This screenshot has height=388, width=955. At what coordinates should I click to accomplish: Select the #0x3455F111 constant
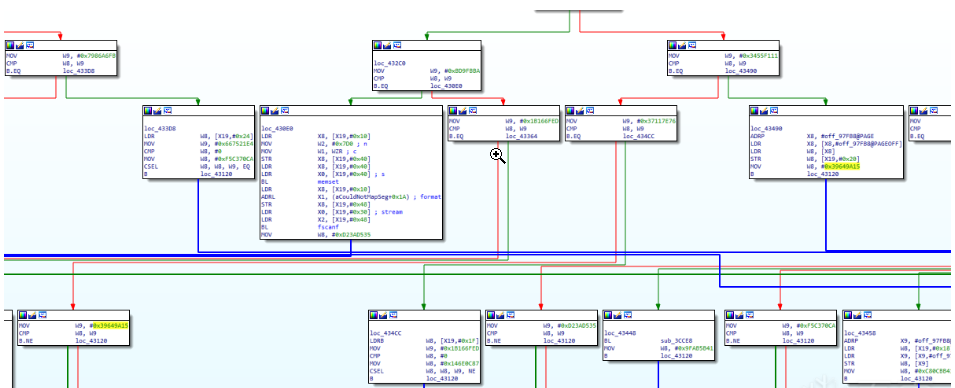[x=758, y=55]
